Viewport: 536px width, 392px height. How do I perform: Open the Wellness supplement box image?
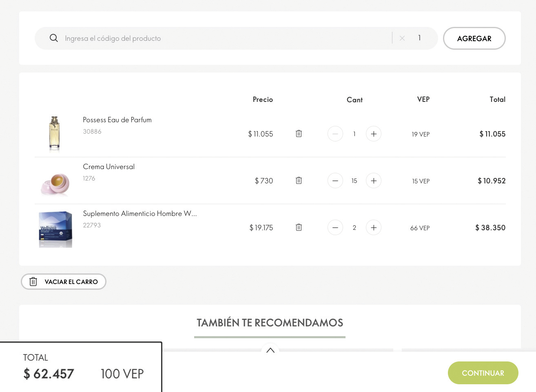pos(55,229)
